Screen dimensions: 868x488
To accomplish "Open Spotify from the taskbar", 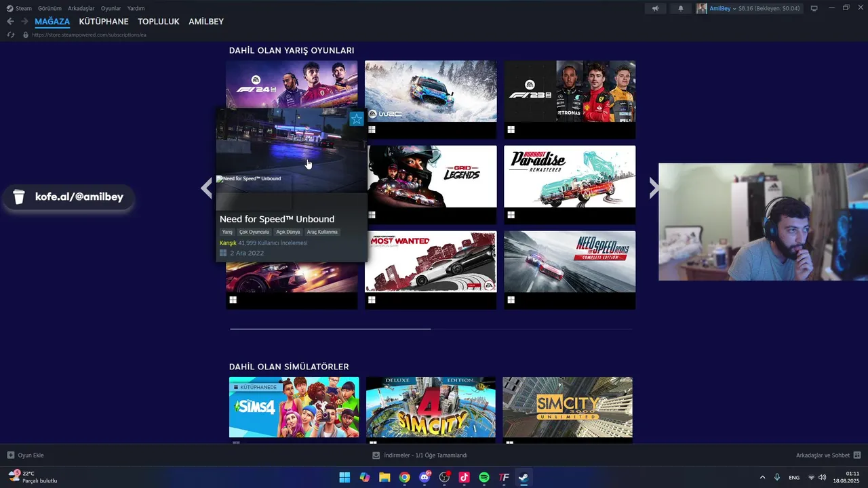I will pyautogui.click(x=484, y=477).
